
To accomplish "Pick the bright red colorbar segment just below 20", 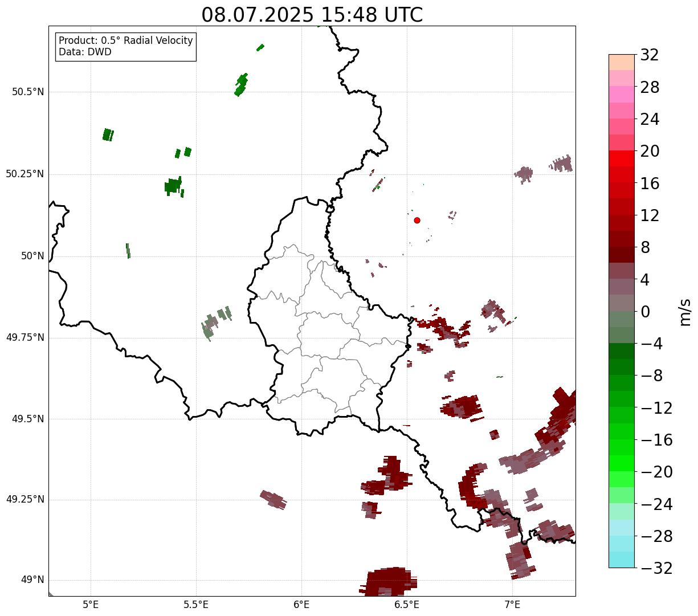I will click(x=622, y=158).
